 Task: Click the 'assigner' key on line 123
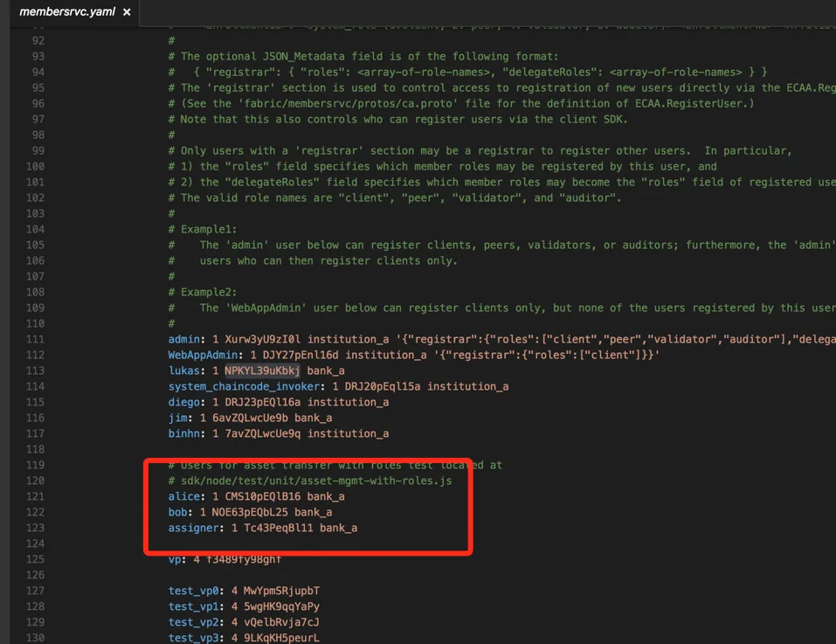pyautogui.click(x=194, y=528)
